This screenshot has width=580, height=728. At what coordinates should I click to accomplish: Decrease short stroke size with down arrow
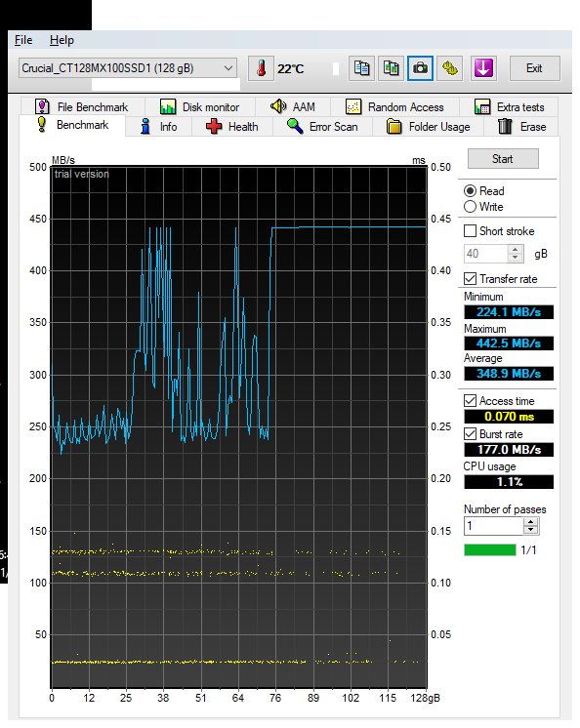tap(515, 258)
